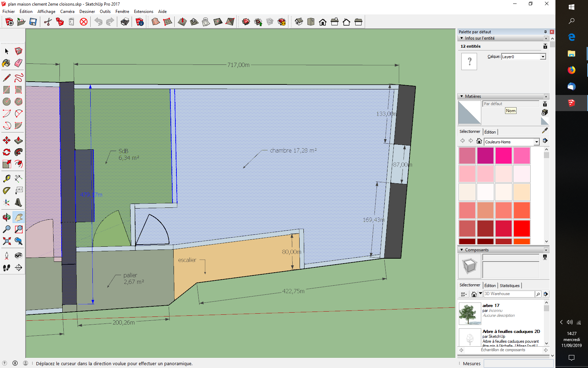
Task: Select the Tape Measure tool
Action: click(7, 178)
